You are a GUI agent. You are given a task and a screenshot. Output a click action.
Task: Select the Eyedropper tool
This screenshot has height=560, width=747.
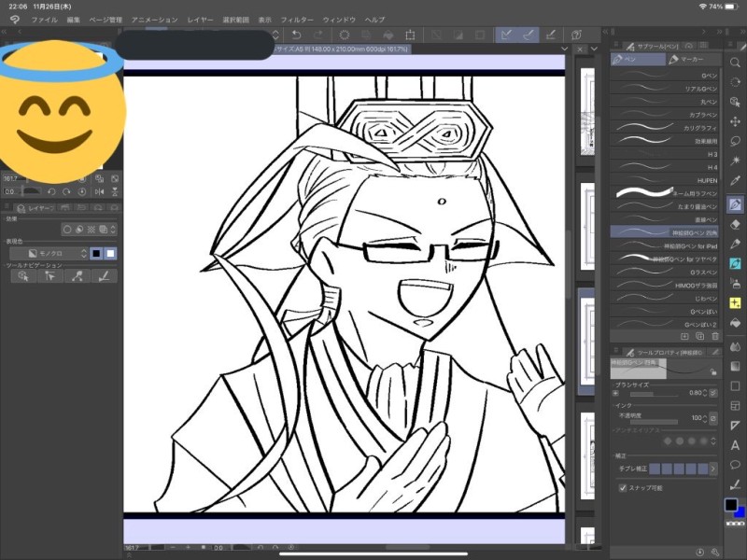735,180
